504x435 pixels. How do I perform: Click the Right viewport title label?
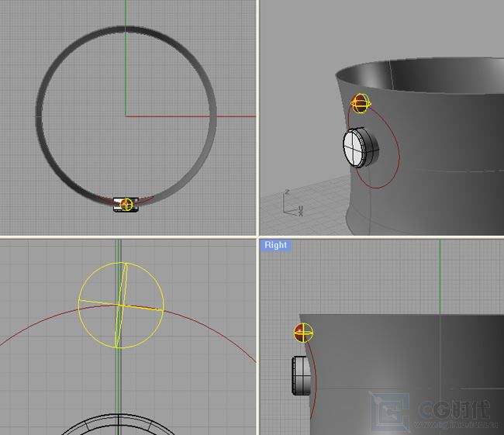coord(275,245)
